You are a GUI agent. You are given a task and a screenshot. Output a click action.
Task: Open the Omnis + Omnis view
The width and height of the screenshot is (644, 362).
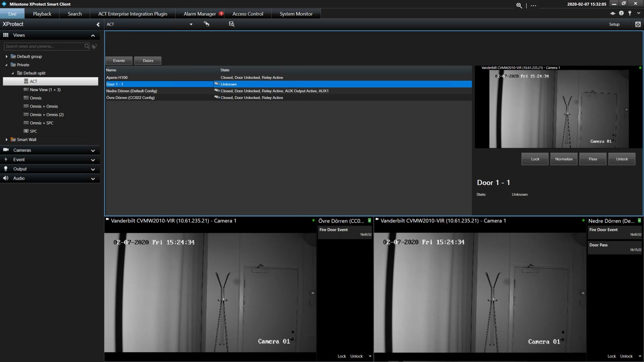click(44, 106)
